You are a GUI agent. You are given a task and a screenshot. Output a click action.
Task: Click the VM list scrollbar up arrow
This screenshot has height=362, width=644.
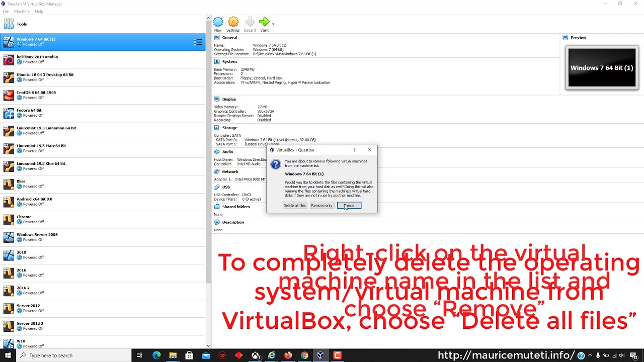[208, 18]
